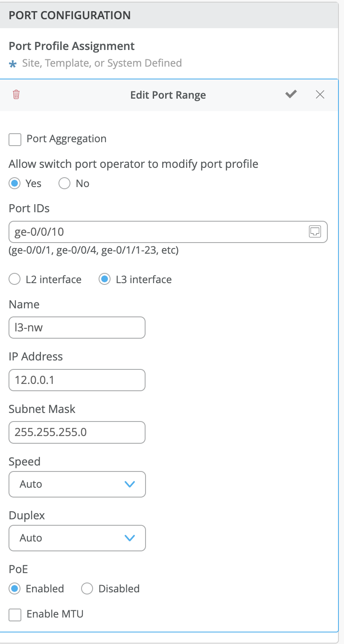The image size is (344, 644).
Task: Select No for operator modify permission
Action: click(x=64, y=184)
